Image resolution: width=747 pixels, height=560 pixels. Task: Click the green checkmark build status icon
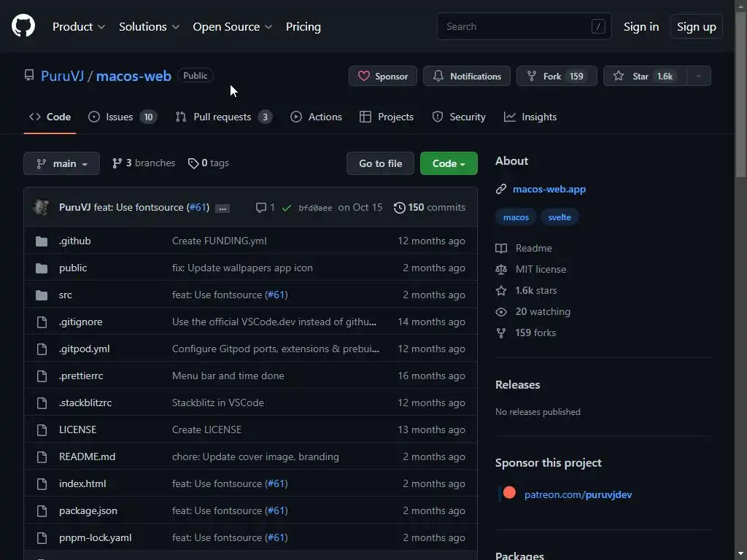coord(286,208)
